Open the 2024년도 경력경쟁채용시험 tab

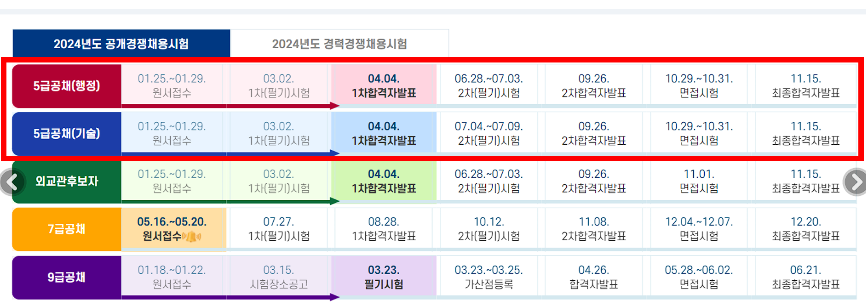point(339,44)
